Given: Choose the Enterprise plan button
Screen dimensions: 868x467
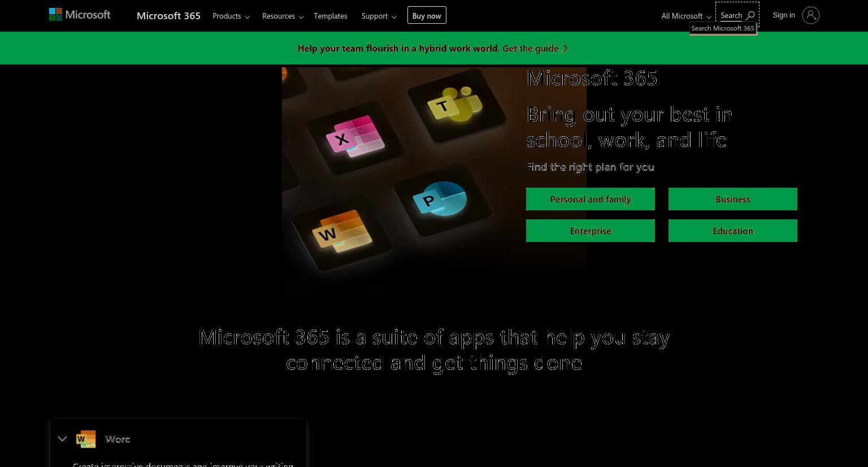Looking at the screenshot, I should pos(591,231).
